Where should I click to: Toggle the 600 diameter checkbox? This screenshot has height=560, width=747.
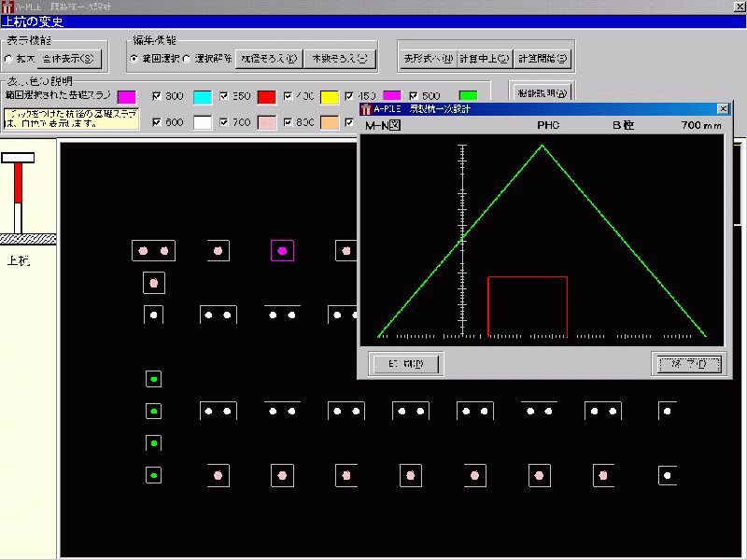pyautogui.click(x=156, y=121)
